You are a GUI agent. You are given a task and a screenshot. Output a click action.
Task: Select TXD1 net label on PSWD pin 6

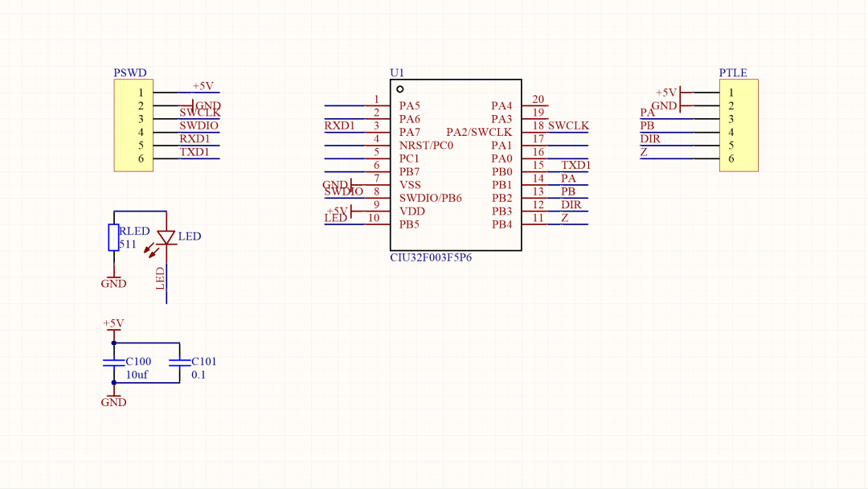click(194, 152)
